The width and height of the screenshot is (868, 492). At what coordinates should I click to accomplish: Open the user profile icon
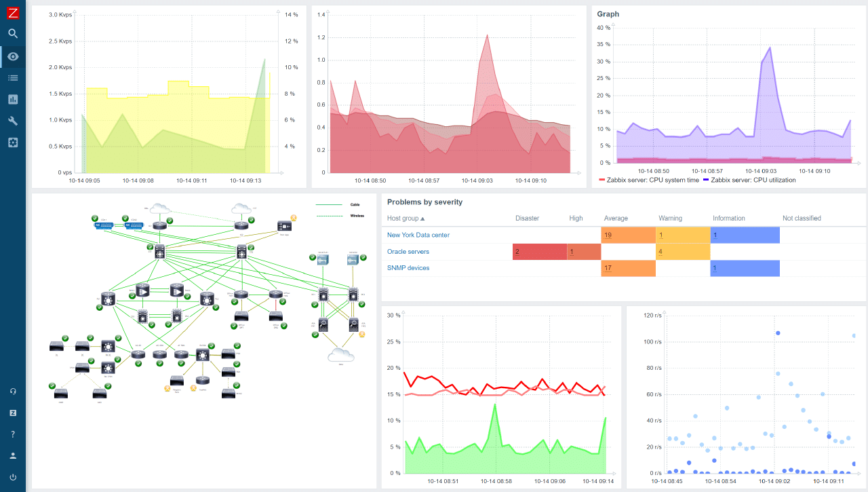pyautogui.click(x=13, y=455)
